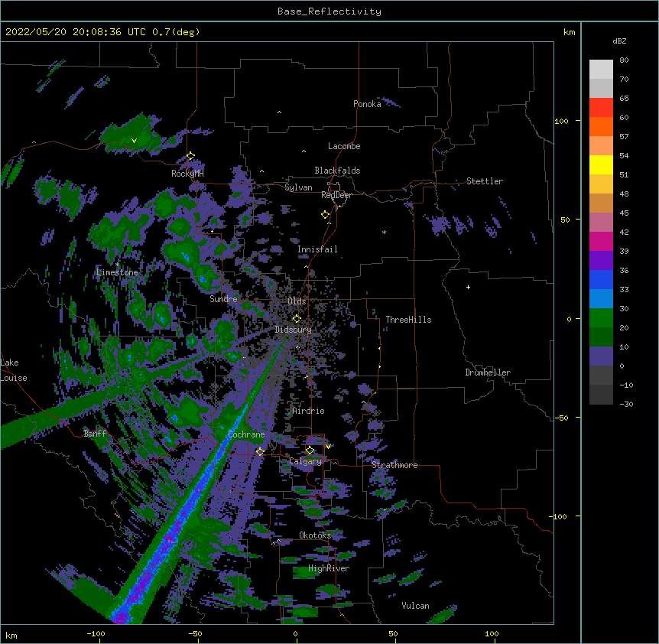This screenshot has height=644, width=659.
Task: Click the RedDeer city label
Action: (x=336, y=195)
